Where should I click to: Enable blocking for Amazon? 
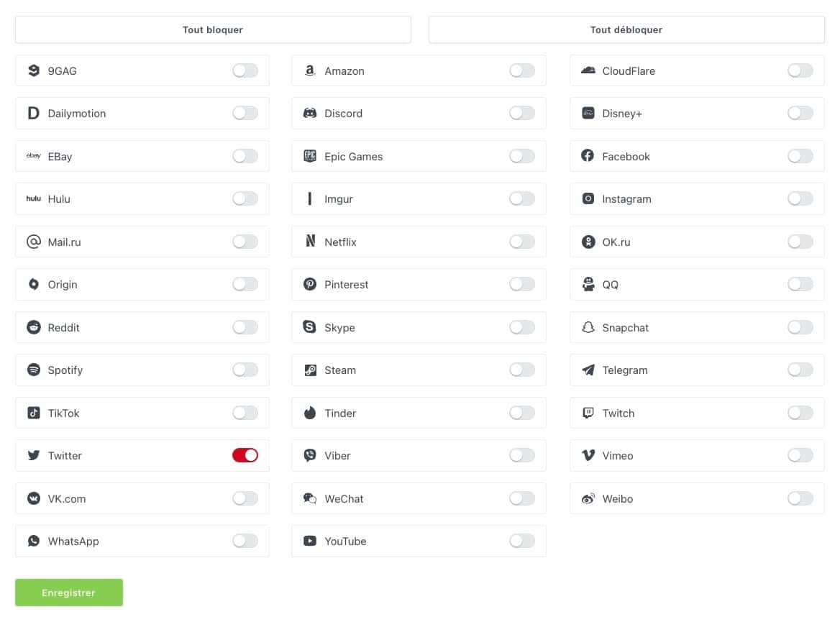(522, 70)
